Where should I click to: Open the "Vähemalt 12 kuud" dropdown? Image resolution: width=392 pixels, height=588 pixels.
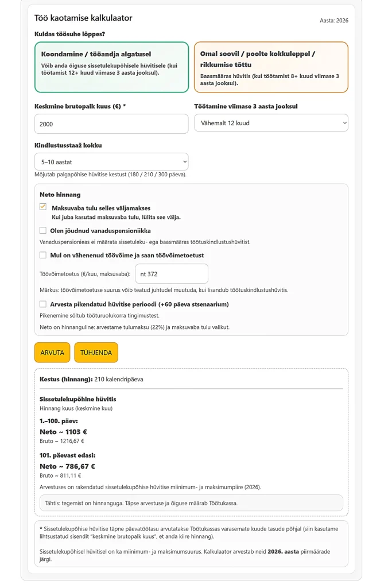pyautogui.click(x=271, y=123)
